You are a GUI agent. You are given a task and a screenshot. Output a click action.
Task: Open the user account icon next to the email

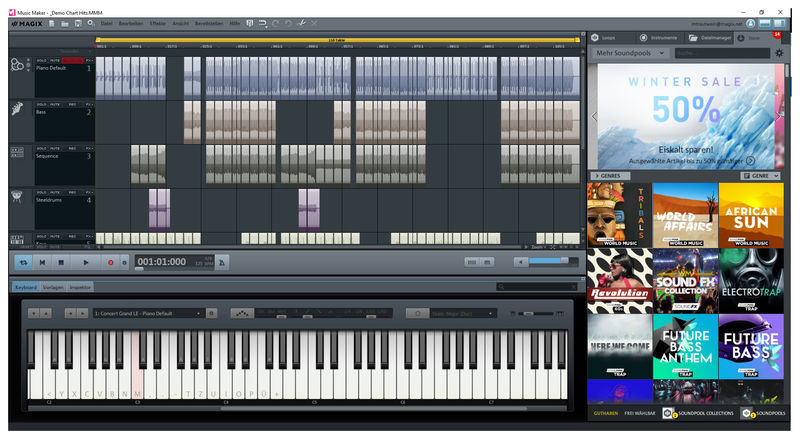pyautogui.click(x=751, y=23)
